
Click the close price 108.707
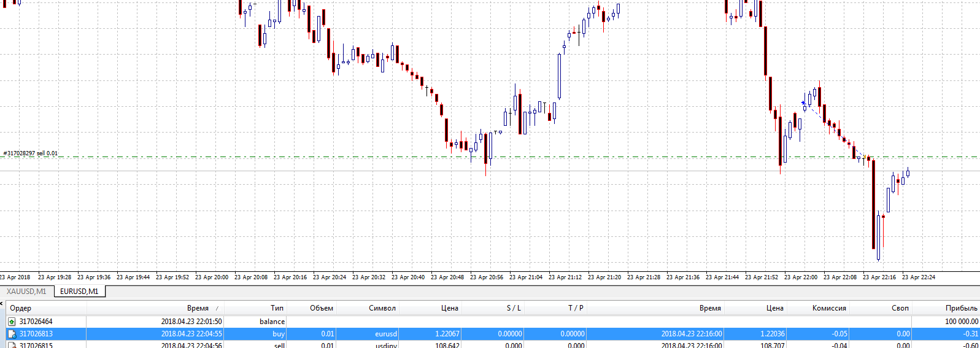coord(772,345)
